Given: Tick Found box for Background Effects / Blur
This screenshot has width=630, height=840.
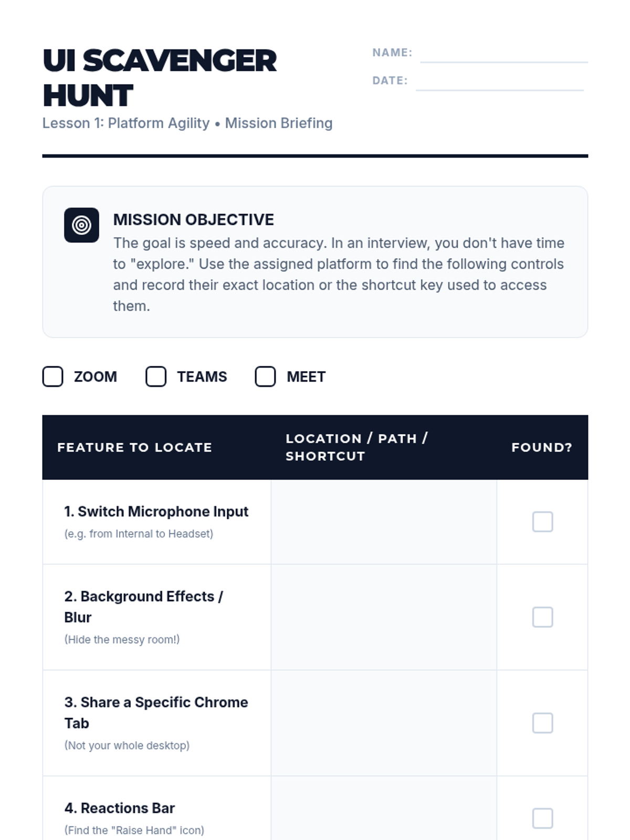Looking at the screenshot, I should (x=542, y=617).
